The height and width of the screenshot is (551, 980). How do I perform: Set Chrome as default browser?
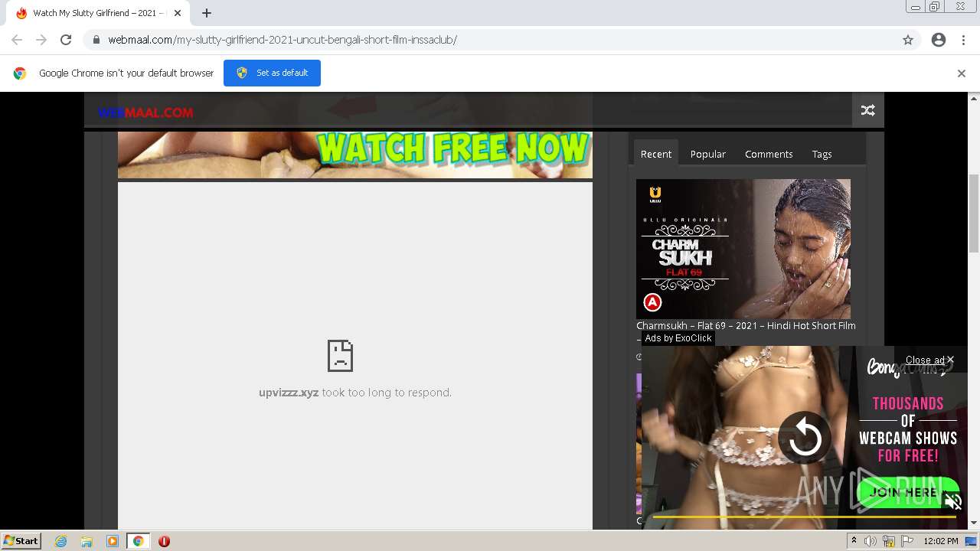[x=272, y=73]
